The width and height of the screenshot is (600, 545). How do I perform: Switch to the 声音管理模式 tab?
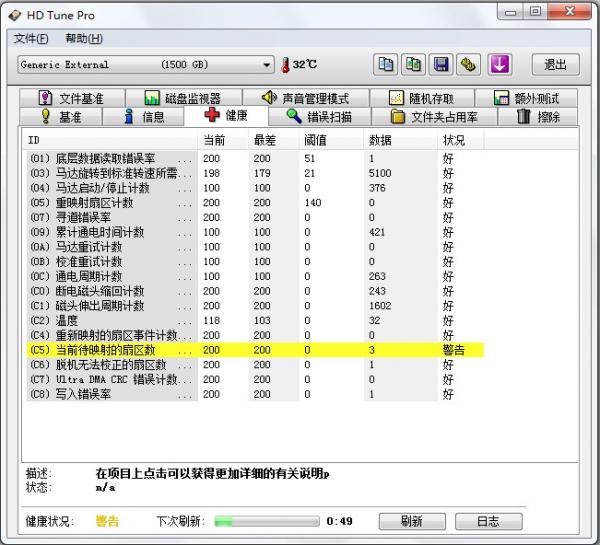[305, 98]
